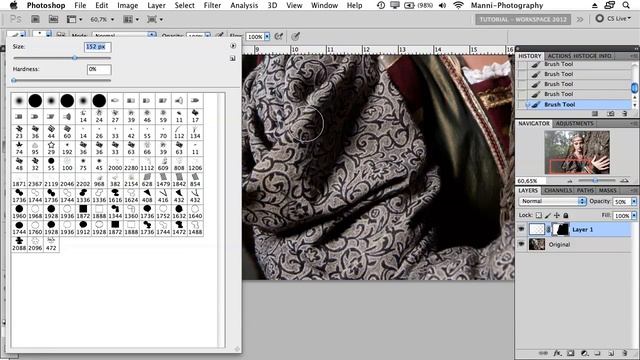
Task: Launch Bridge from the application bar
Action: point(36,19)
